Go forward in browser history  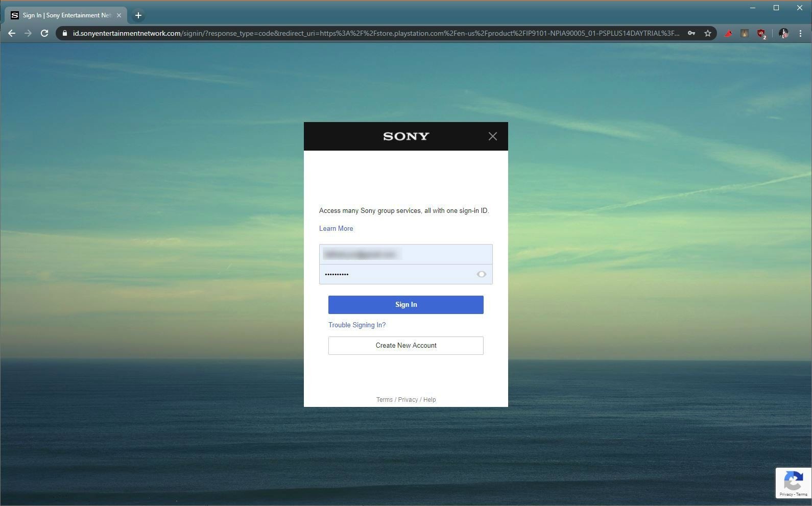[28, 33]
